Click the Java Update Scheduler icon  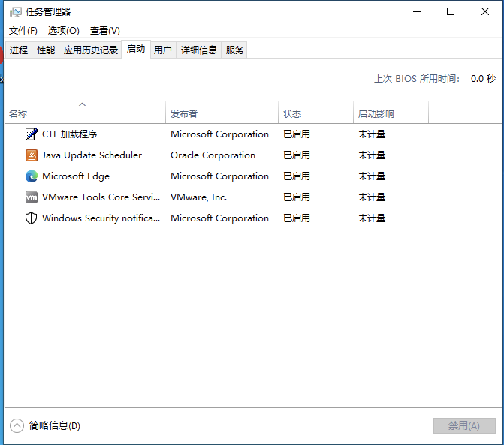[31, 155]
